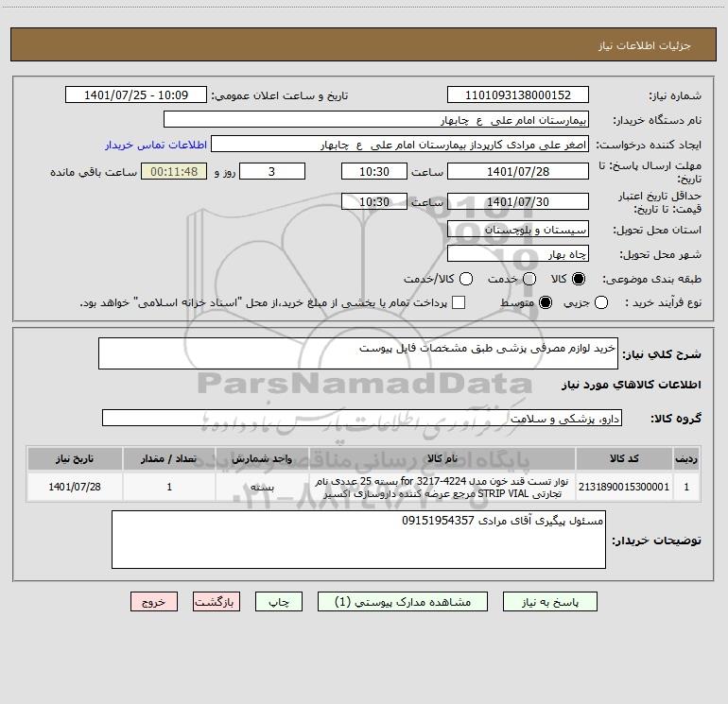Open مشاهده مدارک پیوستی (1) attachments

coord(403,601)
